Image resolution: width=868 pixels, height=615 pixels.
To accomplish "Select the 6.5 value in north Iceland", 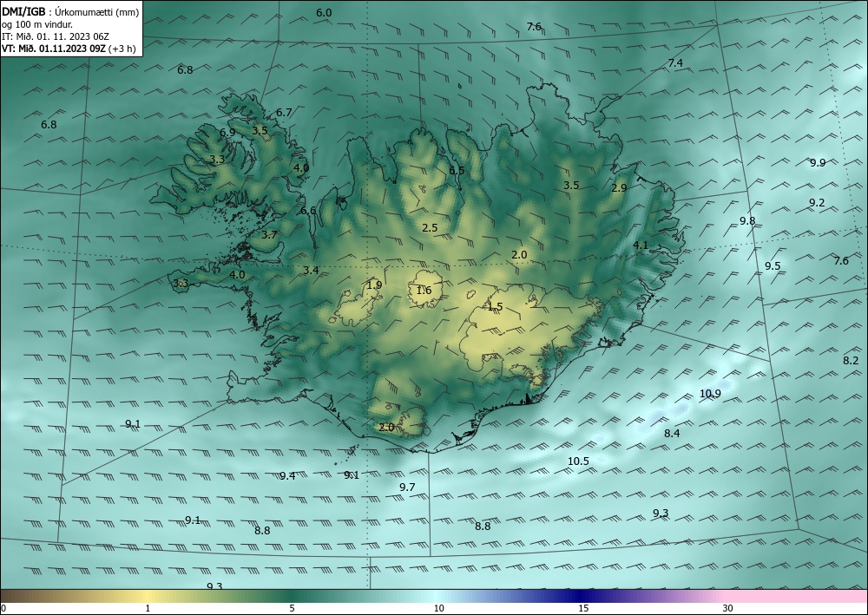I will point(457,170).
